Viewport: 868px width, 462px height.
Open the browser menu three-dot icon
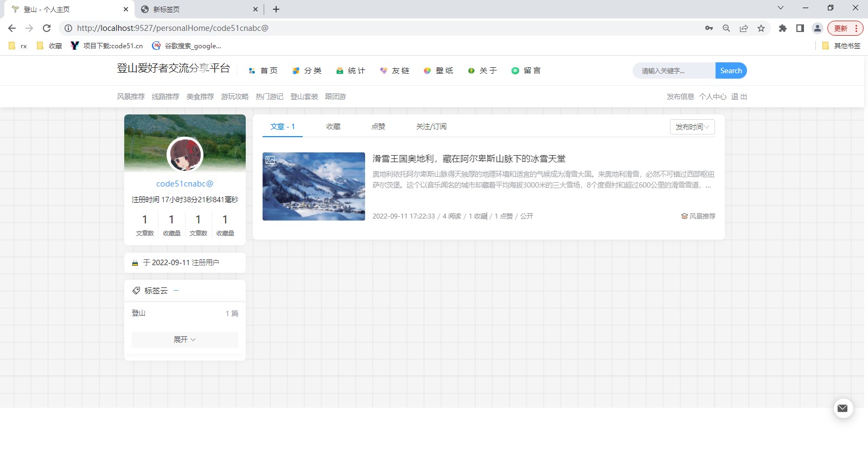tap(857, 28)
